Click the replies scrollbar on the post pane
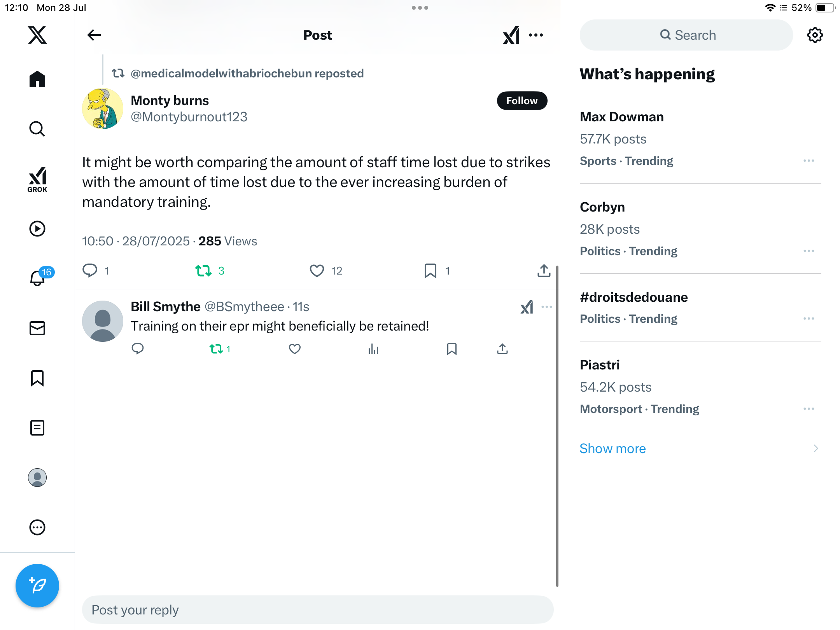This screenshot has height=630, width=840. [557, 426]
